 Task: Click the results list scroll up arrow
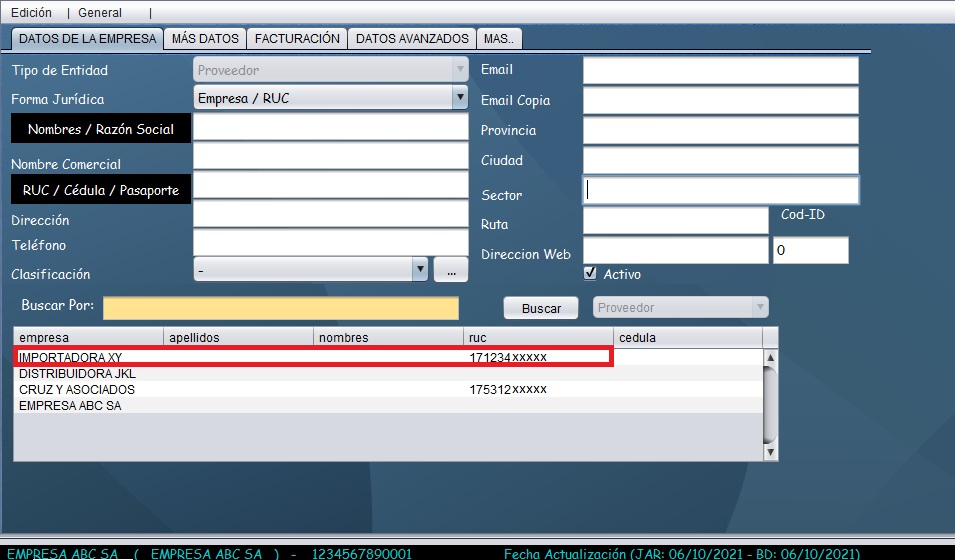pyautogui.click(x=770, y=357)
